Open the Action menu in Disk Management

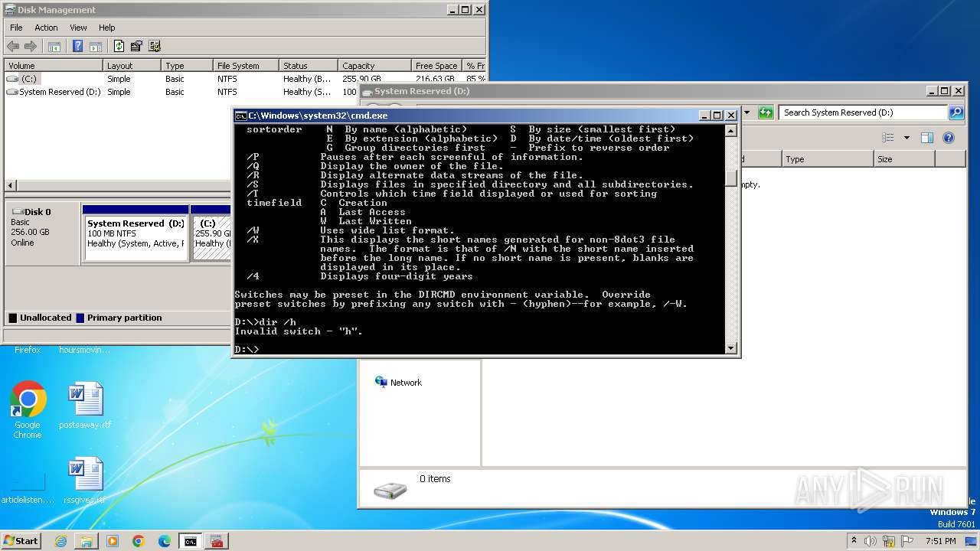coord(46,28)
